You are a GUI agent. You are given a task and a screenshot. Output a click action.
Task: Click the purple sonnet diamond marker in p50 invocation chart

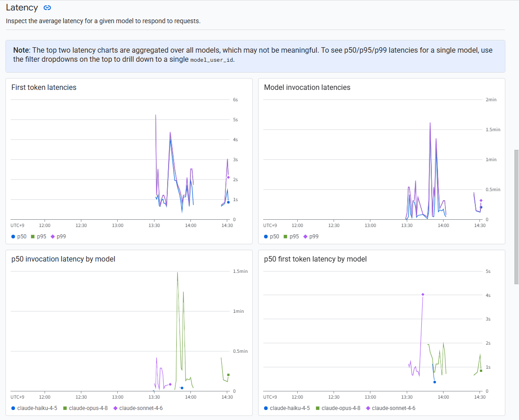170,384
